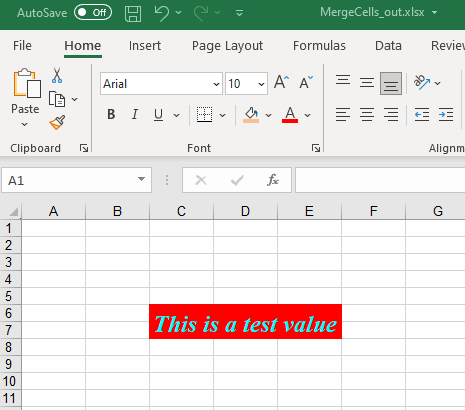Screen dimensions: 465x410
Task: Click the Borders icon
Action: (204, 115)
